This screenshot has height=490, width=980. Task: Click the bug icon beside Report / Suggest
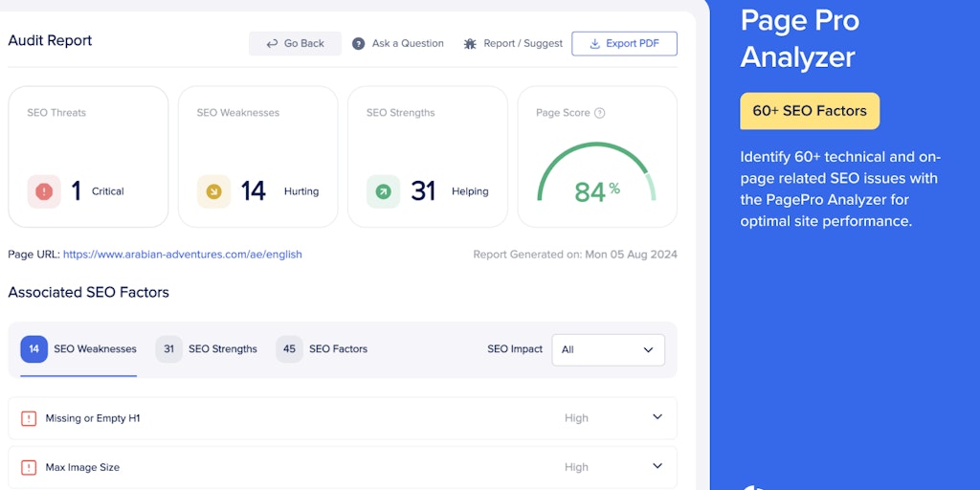[x=470, y=44]
